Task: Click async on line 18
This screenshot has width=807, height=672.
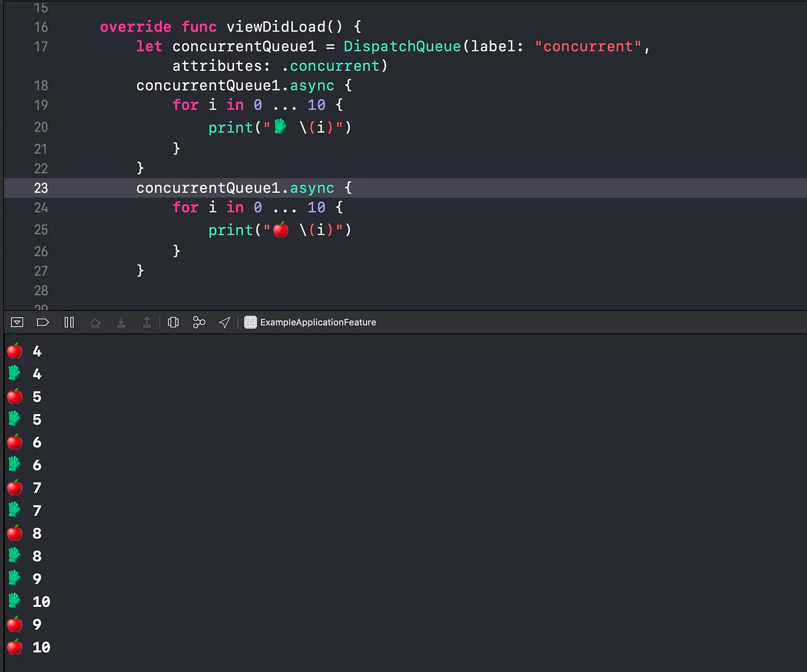Action: pyautogui.click(x=312, y=86)
